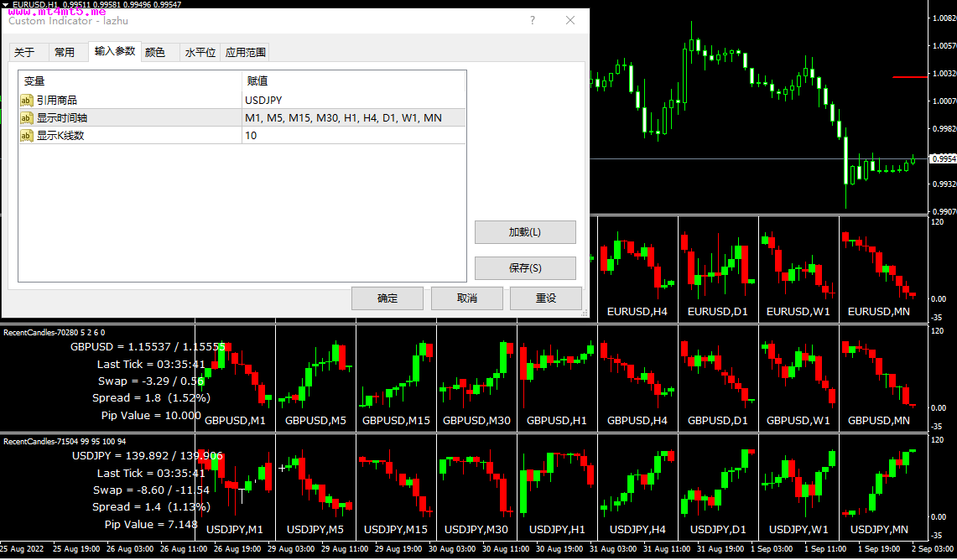The image size is (957, 560).
Task: Click the USDJPY,D1 mini chart
Action: 718,487
